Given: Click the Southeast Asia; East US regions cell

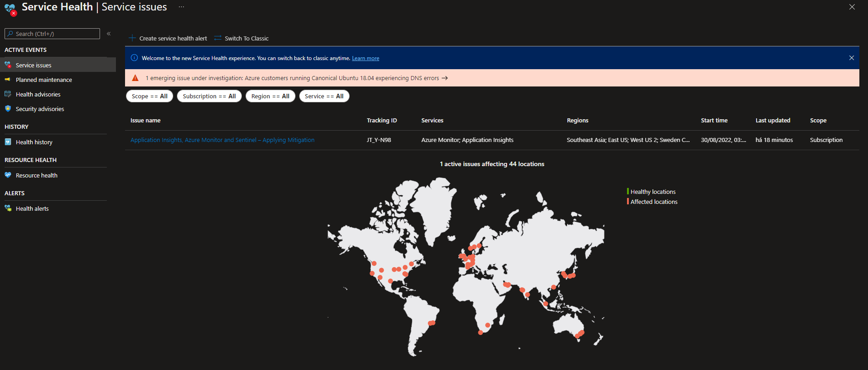Looking at the screenshot, I should pos(628,140).
